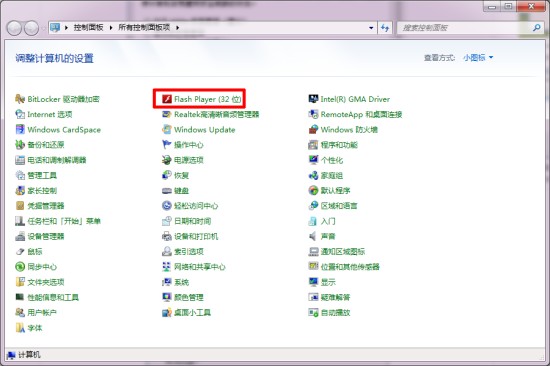Click the 鼠标 mouse icon
Viewport: 550px width, 366px height.
click(20, 252)
